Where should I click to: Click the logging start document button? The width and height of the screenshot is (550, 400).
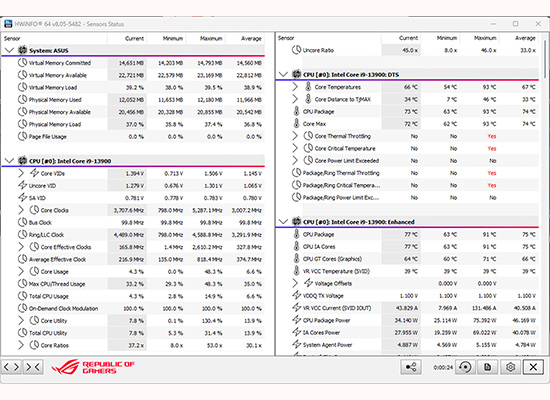[488, 367]
